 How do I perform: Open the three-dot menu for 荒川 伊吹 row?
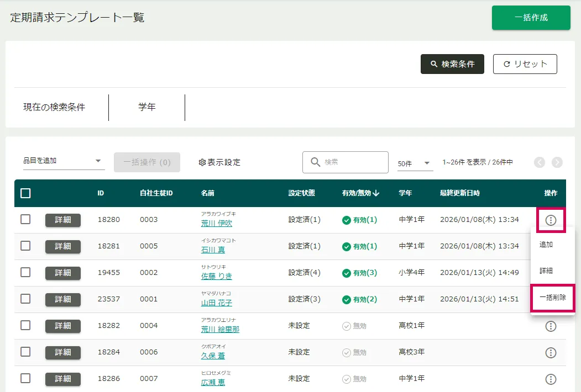tap(550, 220)
